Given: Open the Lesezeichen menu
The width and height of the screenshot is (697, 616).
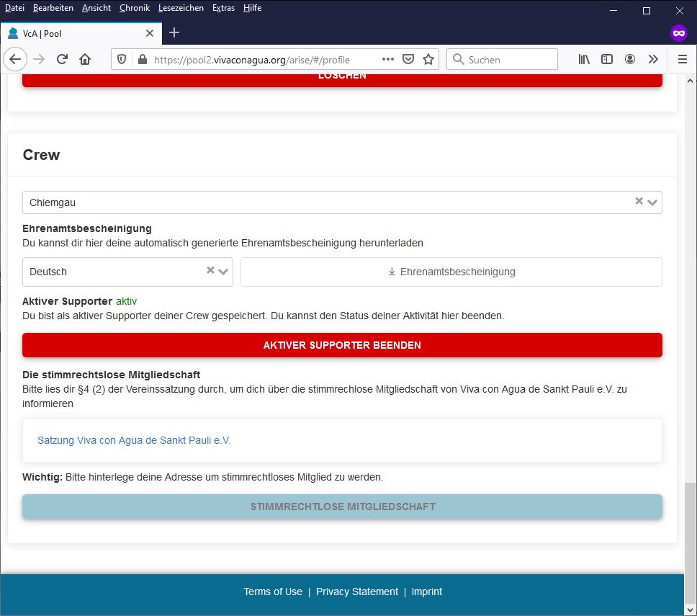Looking at the screenshot, I should pos(181,8).
